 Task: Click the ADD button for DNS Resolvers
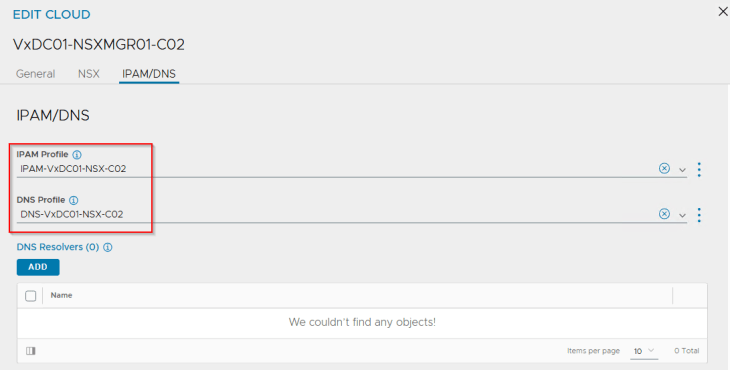point(38,267)
